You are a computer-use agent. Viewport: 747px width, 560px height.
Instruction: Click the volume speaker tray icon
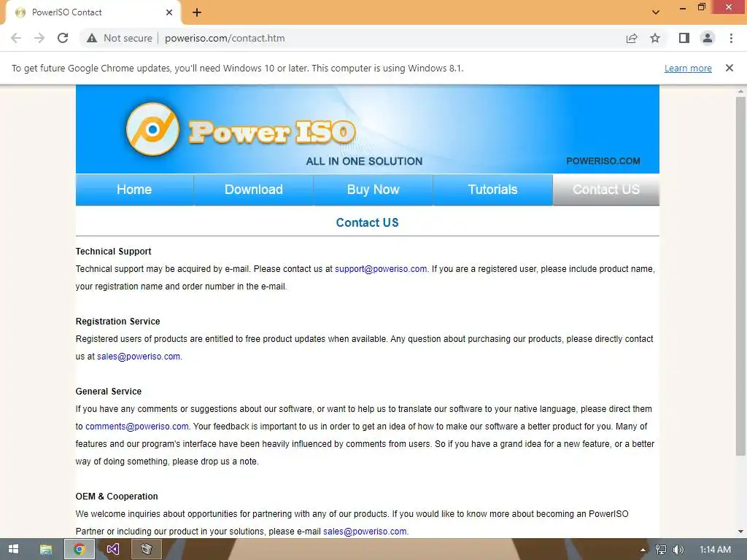point(678,550)
